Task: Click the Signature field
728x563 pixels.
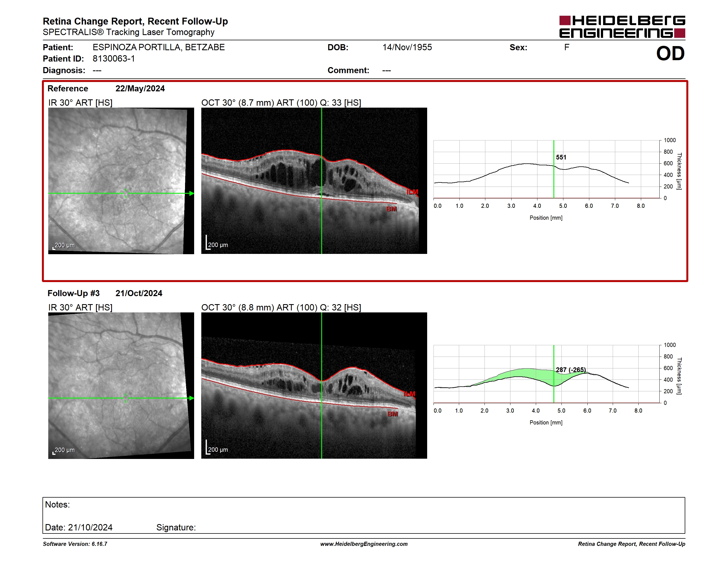Action: (176, 527)
